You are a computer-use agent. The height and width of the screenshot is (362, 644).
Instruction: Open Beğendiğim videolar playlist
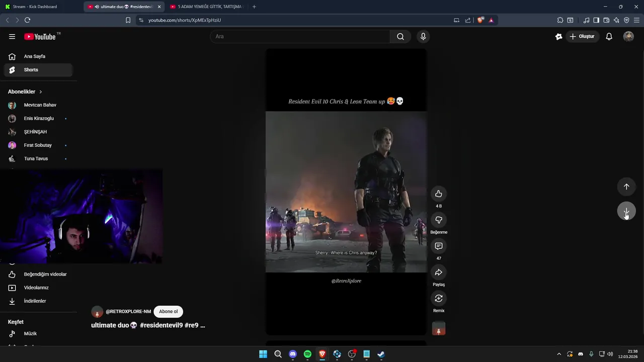pos(38,274)
